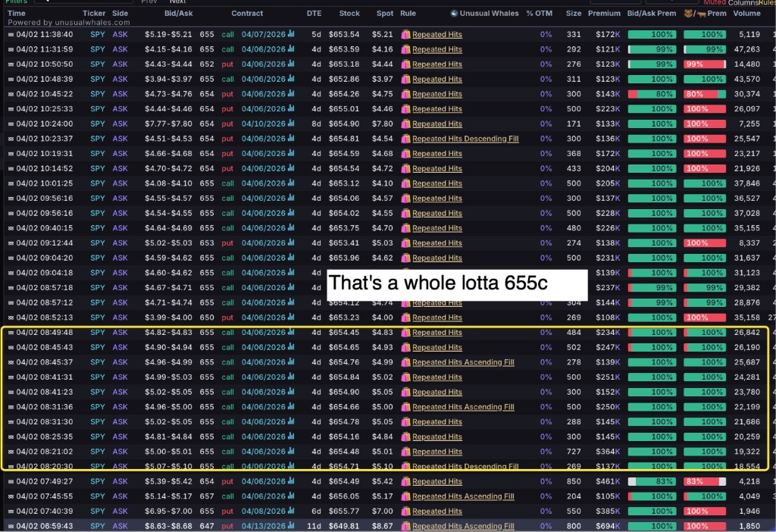Sort by the Ticker column header
Image resolution: width=776 pixels, height=532 pixels.
(94, 14)
